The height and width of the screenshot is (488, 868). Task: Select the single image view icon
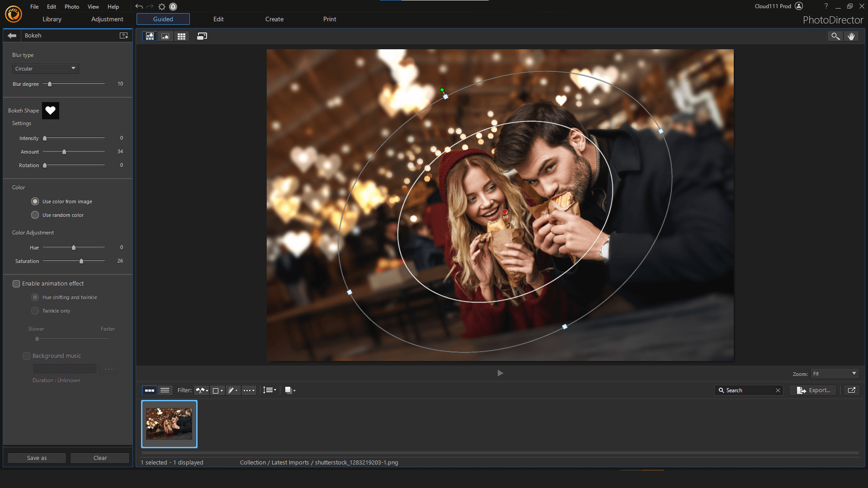click(x=165, y=36)
